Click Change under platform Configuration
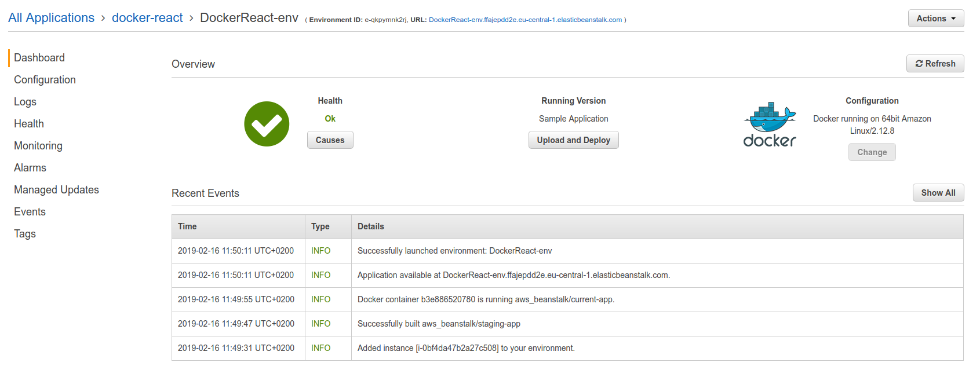The height and width of the screenshot is (366, 980). click(872, 152)
